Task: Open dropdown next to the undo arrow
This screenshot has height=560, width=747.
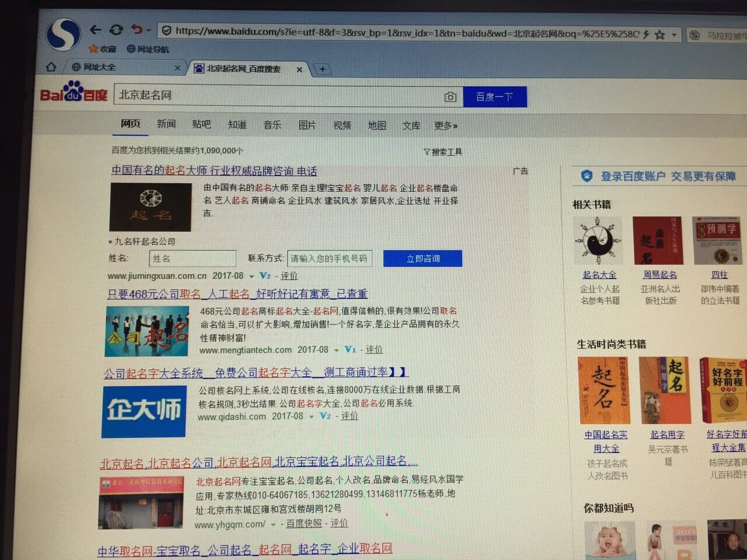Action: 149,30
